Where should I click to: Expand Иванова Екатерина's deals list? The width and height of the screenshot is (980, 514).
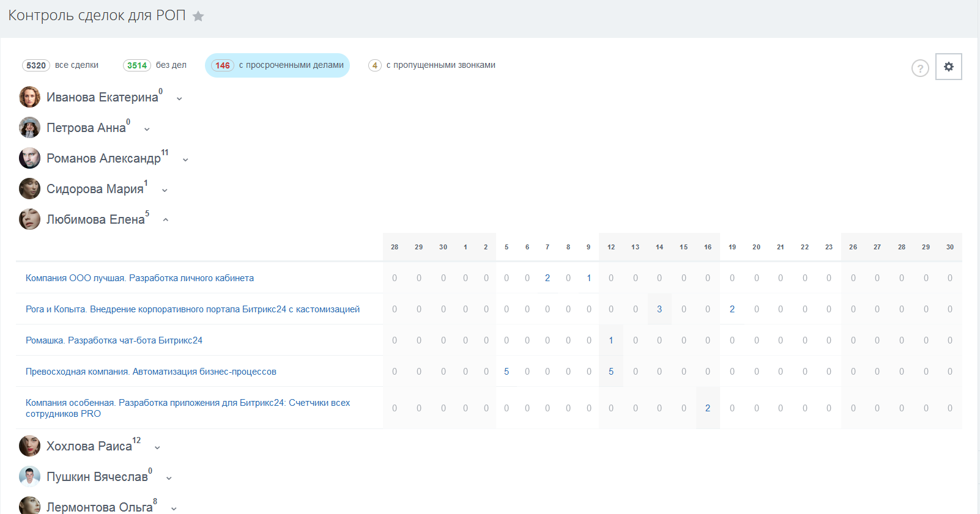point(179,98)
